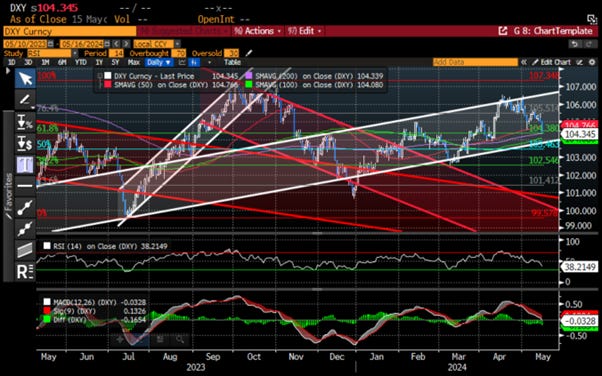Click pencil icon next to Oversold field
Screen dimensions: 602x376
pyautogui.click(x=249, y=53)
